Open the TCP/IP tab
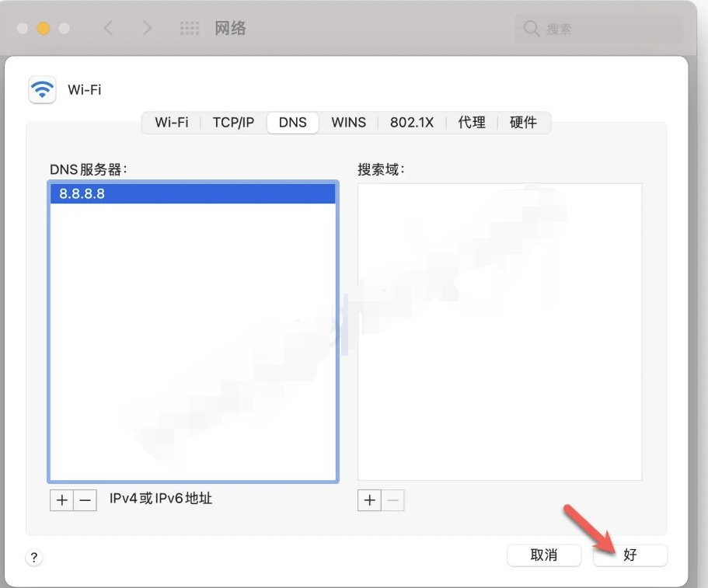The width and height of the screenshot is (708, 588). (233, 123)
